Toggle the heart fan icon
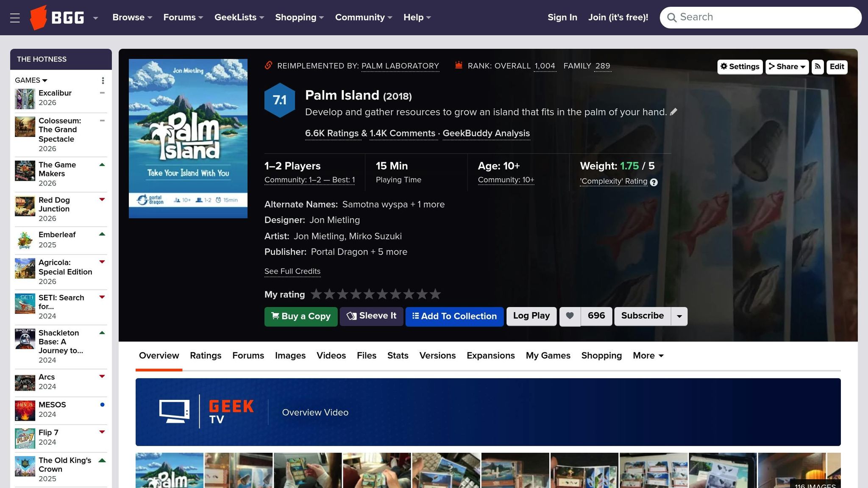The image size is (868, 488). [570, 316]
